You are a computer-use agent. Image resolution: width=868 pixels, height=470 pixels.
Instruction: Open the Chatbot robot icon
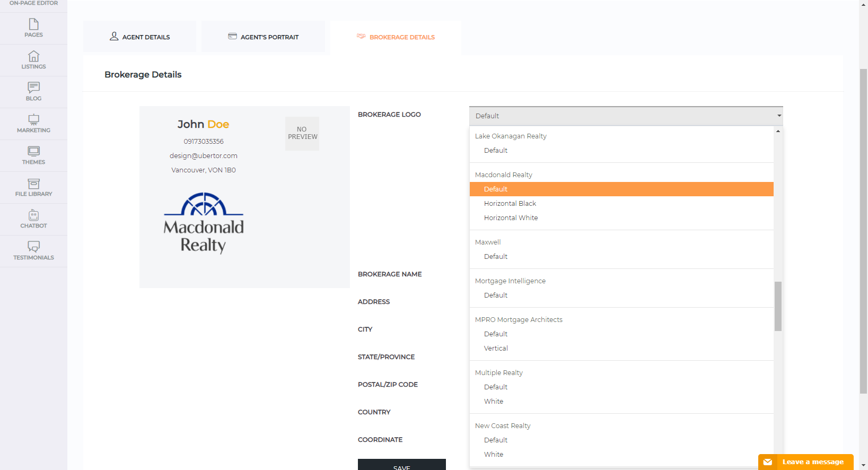pos(33,215)
